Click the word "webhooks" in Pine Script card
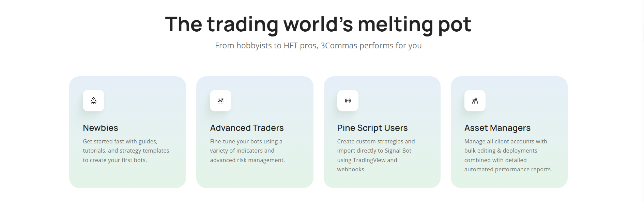The height and width of the screenshot is (203, 644). click(x=351, y=169)
